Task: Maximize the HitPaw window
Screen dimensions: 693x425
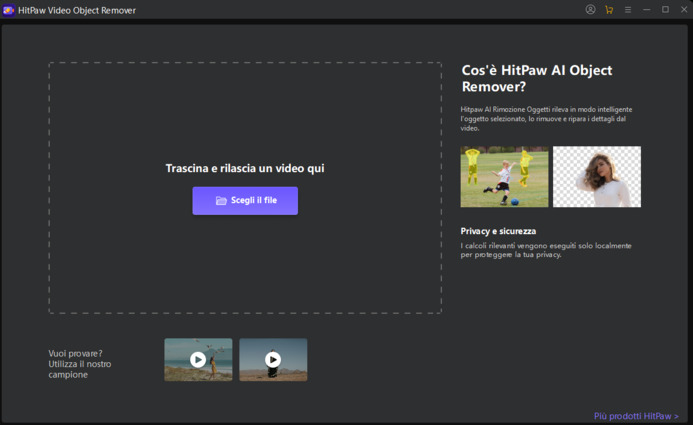Action: tap(665, 10)
